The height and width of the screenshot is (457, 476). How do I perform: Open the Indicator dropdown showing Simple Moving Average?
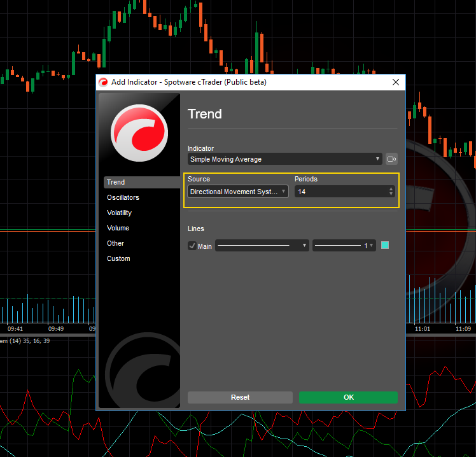click(x=284, y=159)
